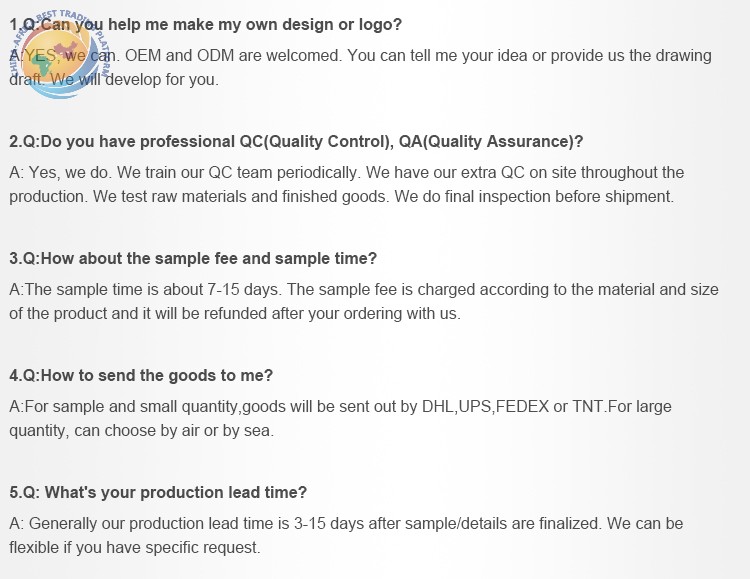Select question 5 about production lead time

(x=158, y=492)
